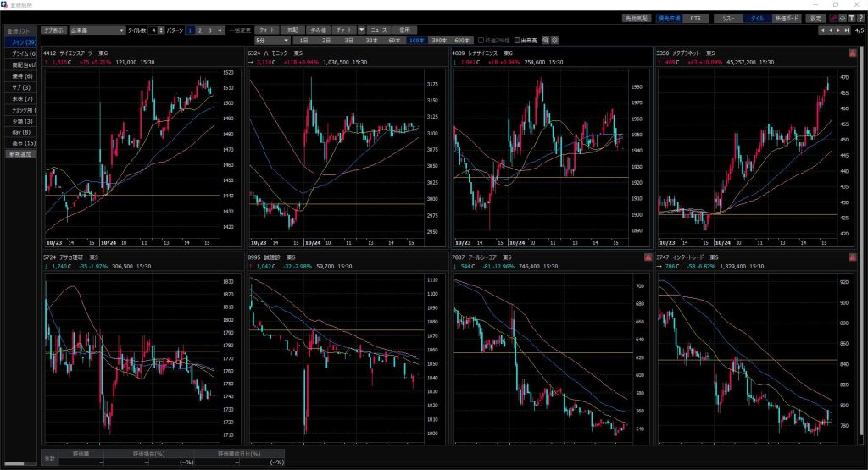Click the tile count stepper up arrow

click(162, 28)
